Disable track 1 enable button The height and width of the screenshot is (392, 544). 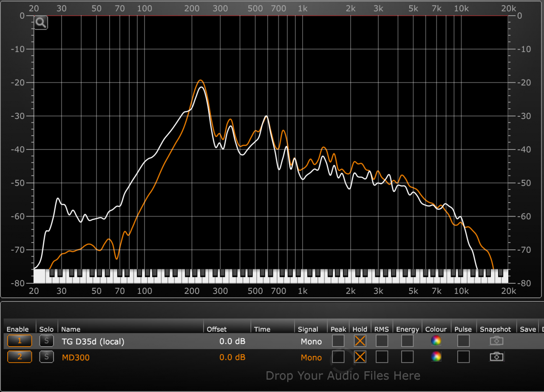(19, 341)
